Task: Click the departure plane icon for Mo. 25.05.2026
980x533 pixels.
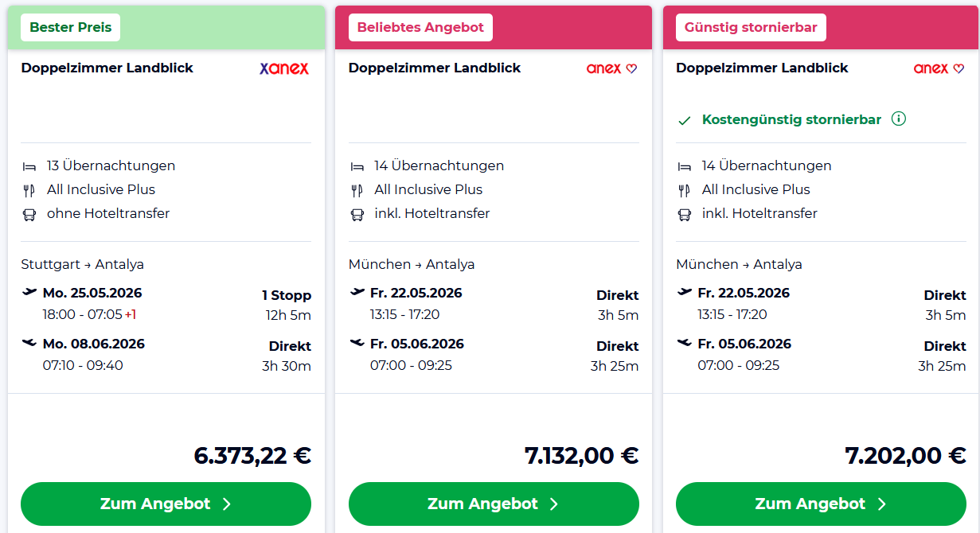Action: (x=29, y=292)
